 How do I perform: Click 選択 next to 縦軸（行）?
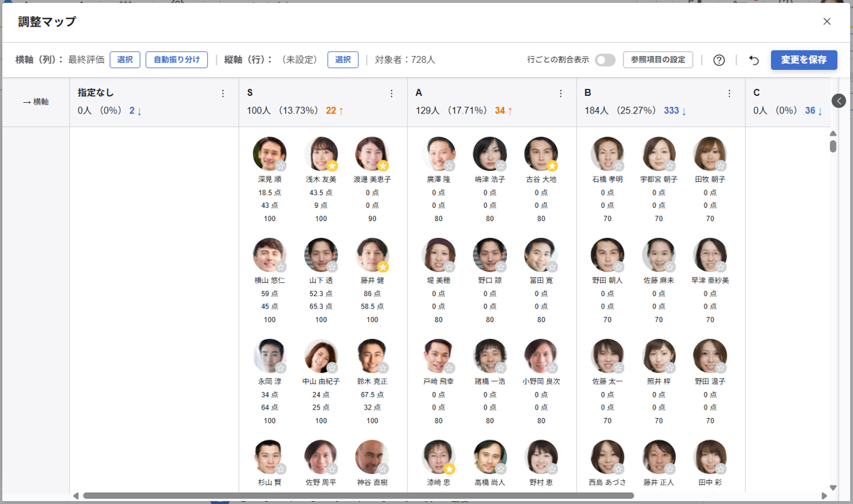[x=342, y=59]
